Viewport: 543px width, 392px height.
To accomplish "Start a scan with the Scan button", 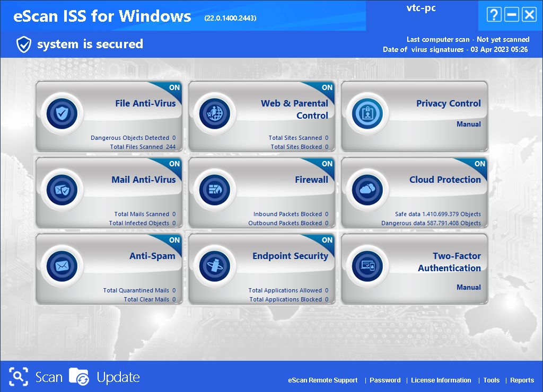I will pyautogui.click(x=36, y=377).
